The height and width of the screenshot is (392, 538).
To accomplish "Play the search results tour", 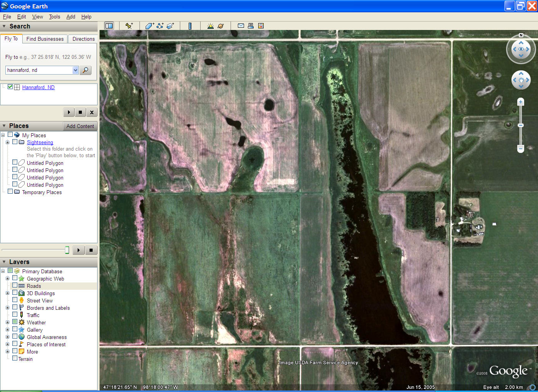I will point(69,112).
